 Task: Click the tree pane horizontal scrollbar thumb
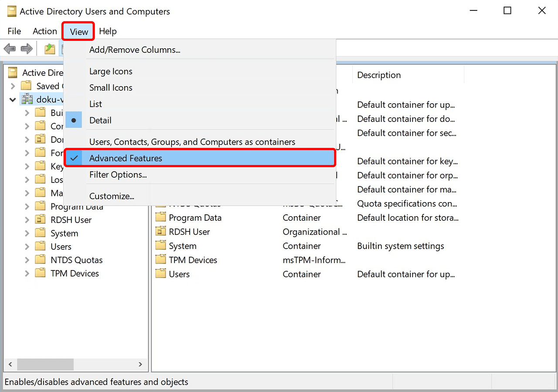45,364
